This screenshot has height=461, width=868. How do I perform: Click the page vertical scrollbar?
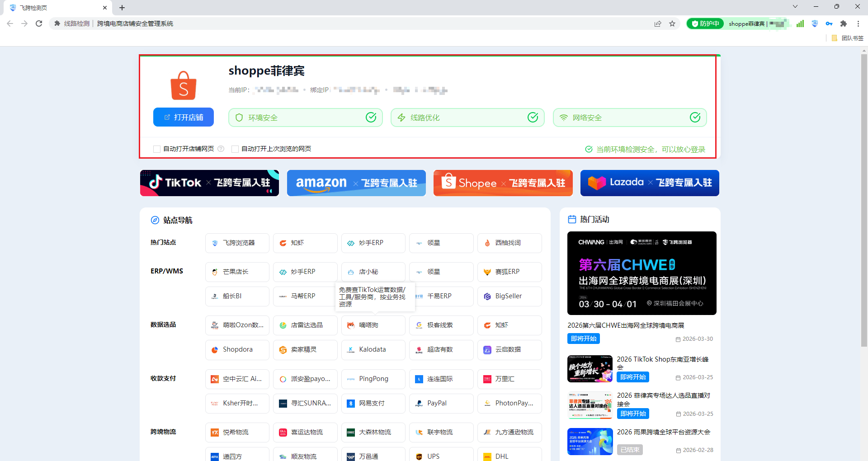click(x=864, y=199)
